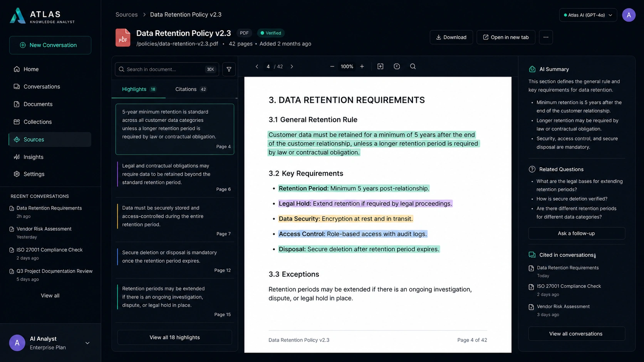Click the circular viewer icon before search
644x362 pixels.
(x=397, y=67)
